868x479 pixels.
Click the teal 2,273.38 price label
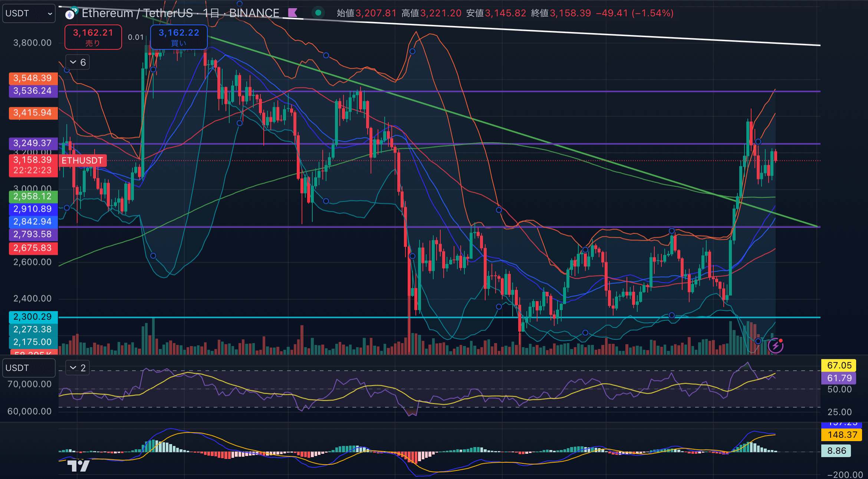33,329
